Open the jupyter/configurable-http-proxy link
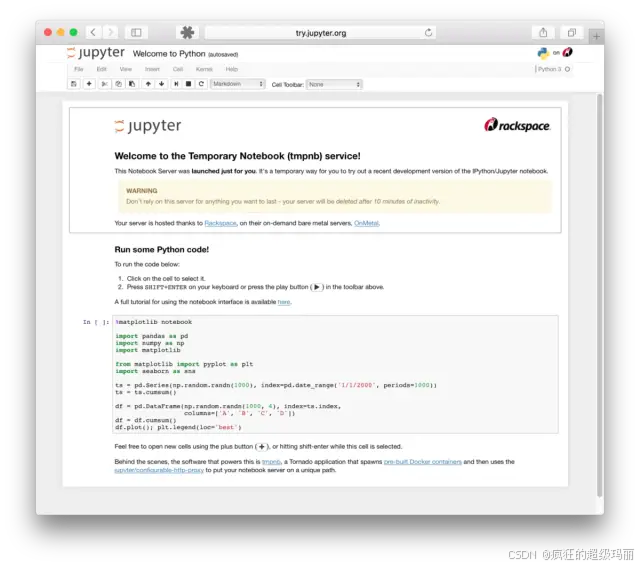This screenshot has height=566, width=640. [159, 471]
